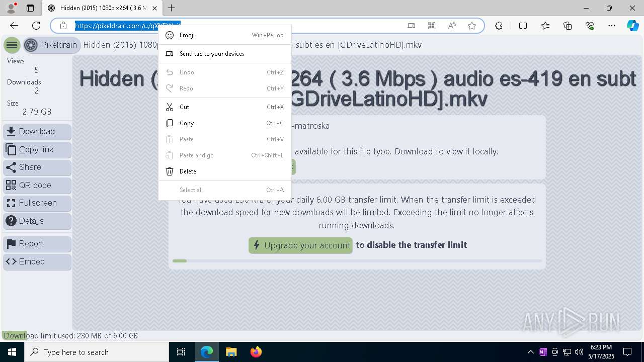The width and height of the screenshot is (644, 362).
Task: Select Delete in context menu
Action: click(225, 171)
